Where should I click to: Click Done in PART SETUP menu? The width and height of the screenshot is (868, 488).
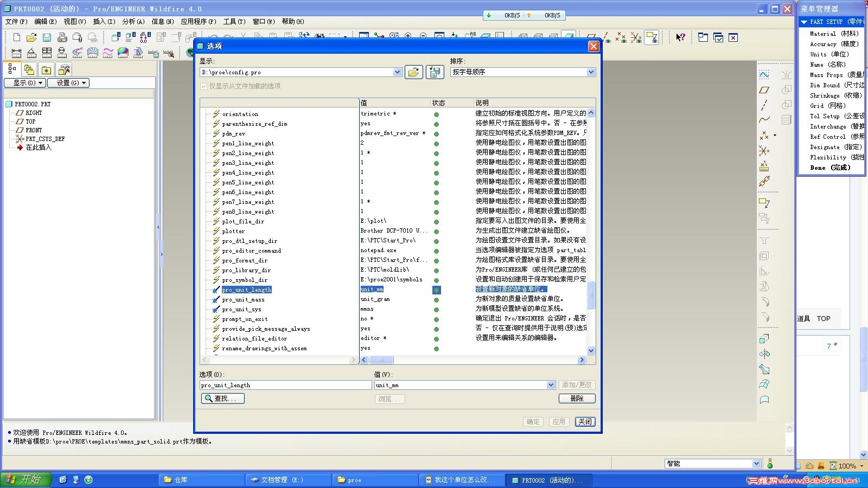(830, 168)
